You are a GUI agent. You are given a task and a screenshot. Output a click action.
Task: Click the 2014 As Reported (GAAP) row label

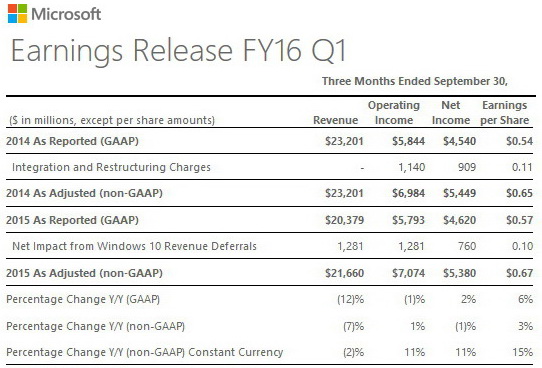coord(72,141)
